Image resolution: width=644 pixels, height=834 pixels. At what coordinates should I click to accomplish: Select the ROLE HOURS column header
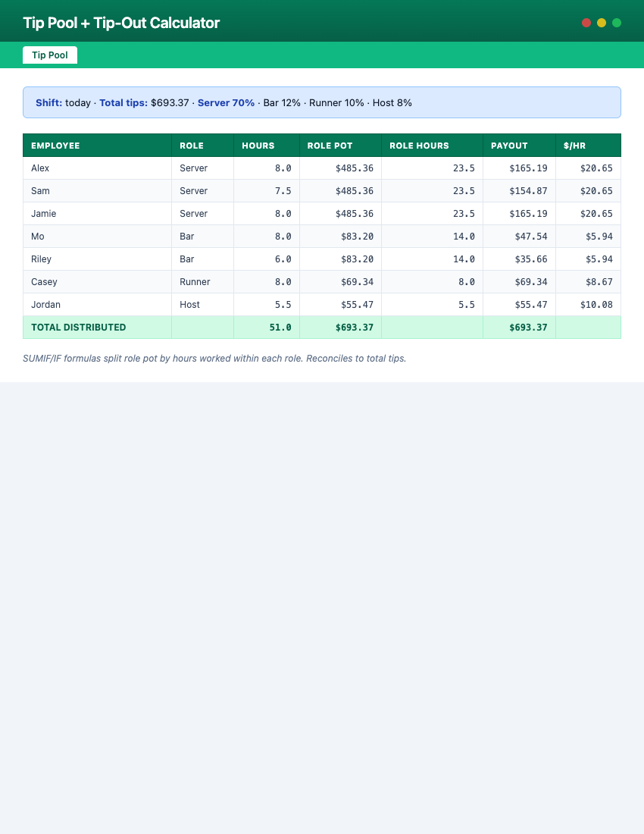(432, 146)
